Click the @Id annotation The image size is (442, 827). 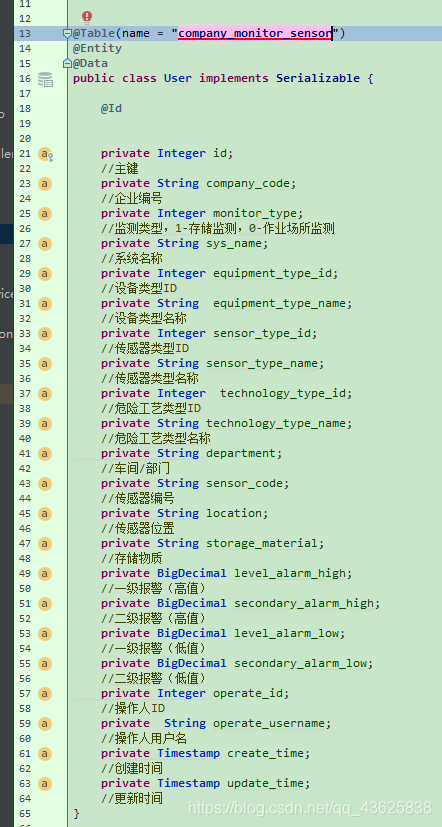tap(111, 108)
